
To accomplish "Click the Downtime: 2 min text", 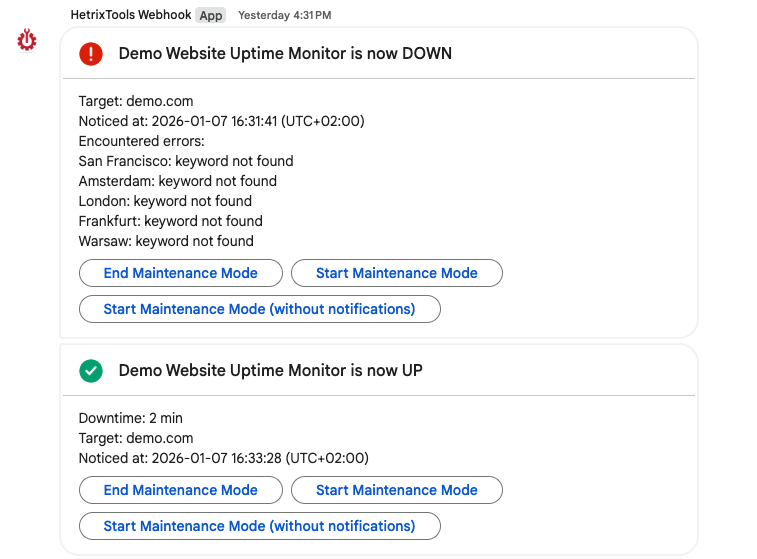I will [x=131, y=418].
